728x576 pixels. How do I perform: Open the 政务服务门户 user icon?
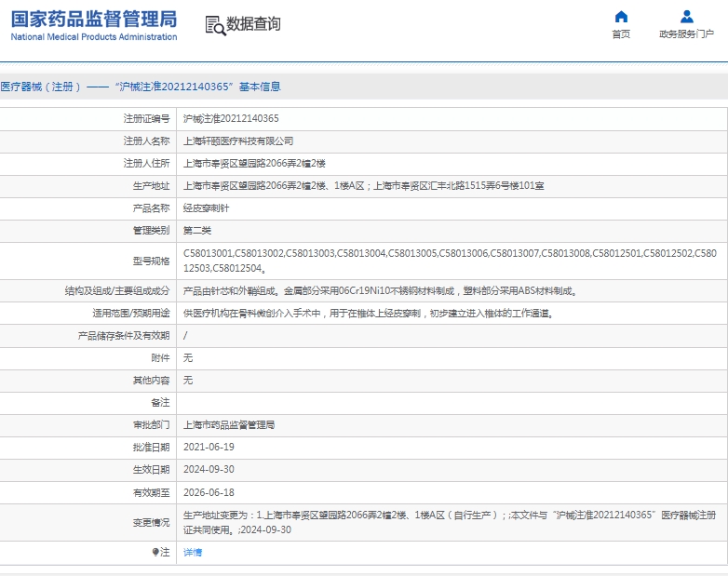[x=687, y=17]
